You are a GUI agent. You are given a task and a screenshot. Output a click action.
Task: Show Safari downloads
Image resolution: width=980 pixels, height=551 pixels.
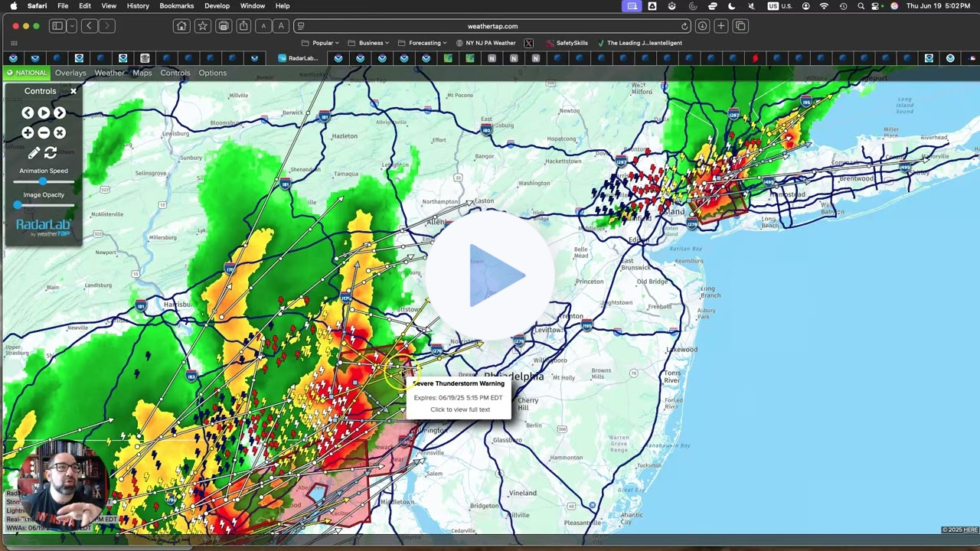[x=702, y=26]
